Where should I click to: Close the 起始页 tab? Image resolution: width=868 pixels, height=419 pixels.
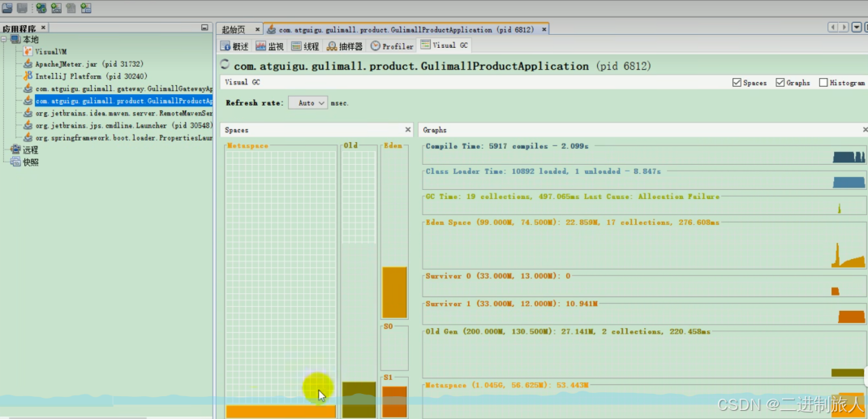coord(258,29)
